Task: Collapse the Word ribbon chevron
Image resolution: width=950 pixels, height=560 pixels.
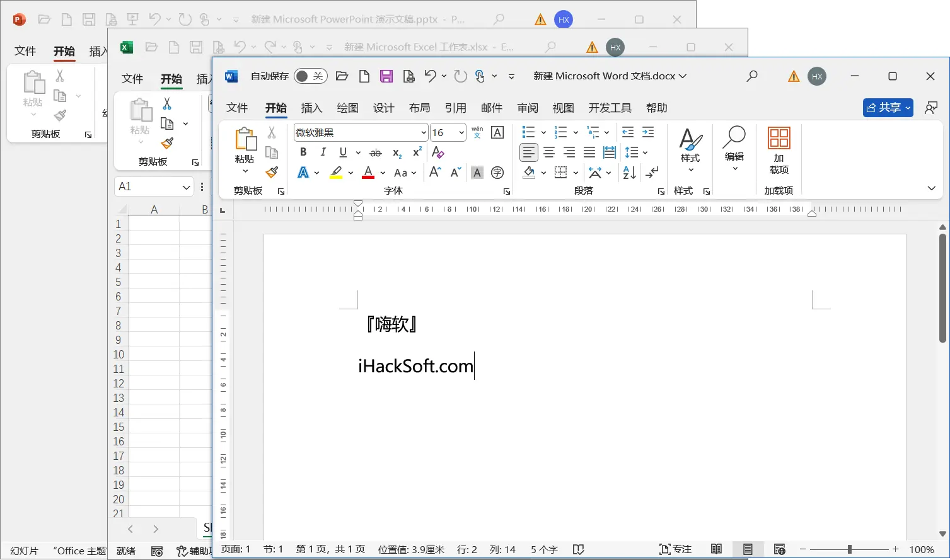Action: tap(932, 188)
